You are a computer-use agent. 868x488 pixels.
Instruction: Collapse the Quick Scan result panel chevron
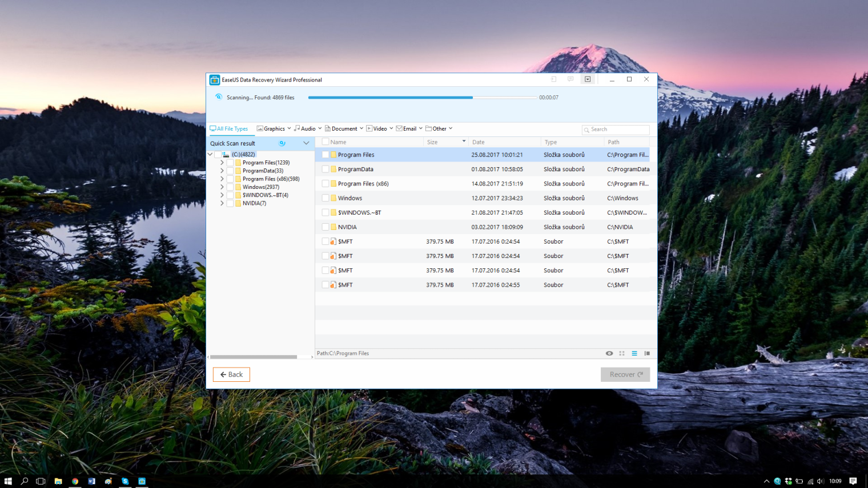coord(306,143)
